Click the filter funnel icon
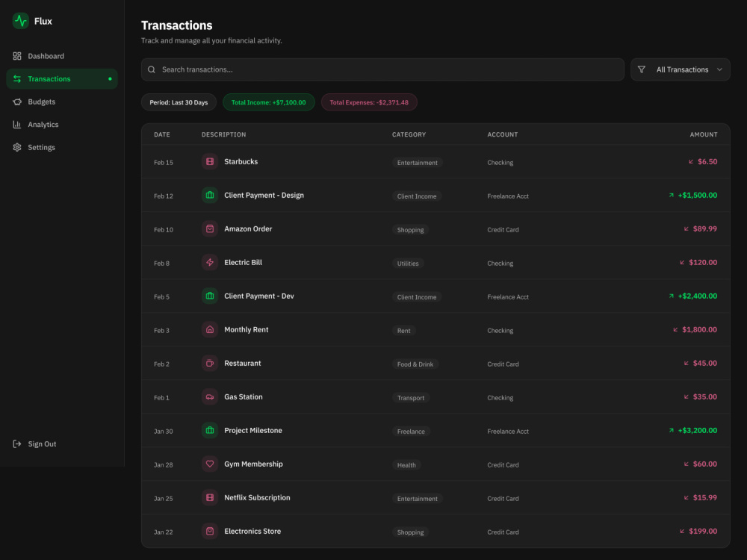Image resolution: width=747 pixels, height=560 pixels. 642,69
